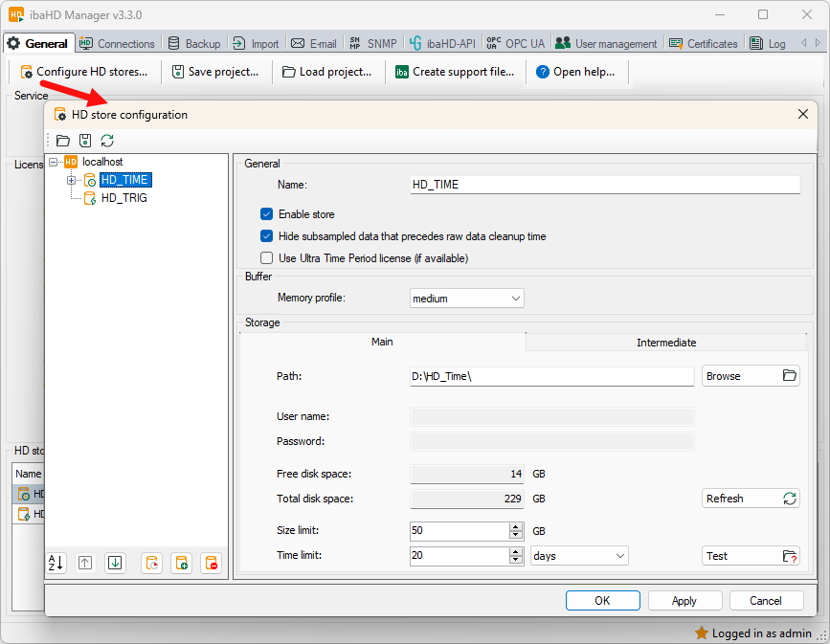Click the add store icon with plus
830x644 pixels.
pos(181,563)
